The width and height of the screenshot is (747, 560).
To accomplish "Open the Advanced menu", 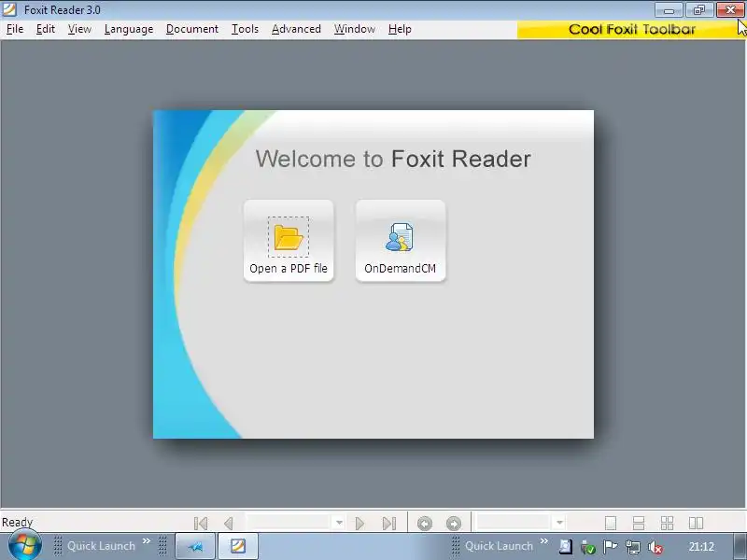I will pos(296,29).
